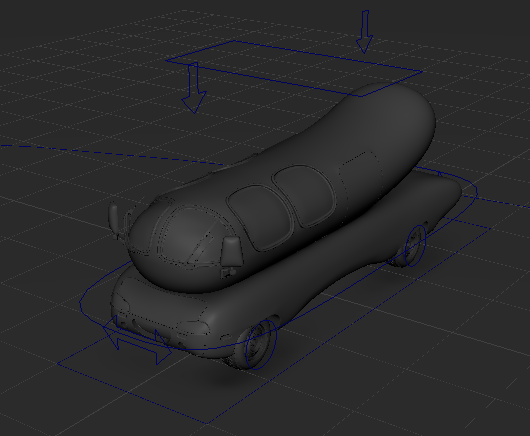
Task: Click the headlight beside the front wheel
Action: (x=193, y=327)
